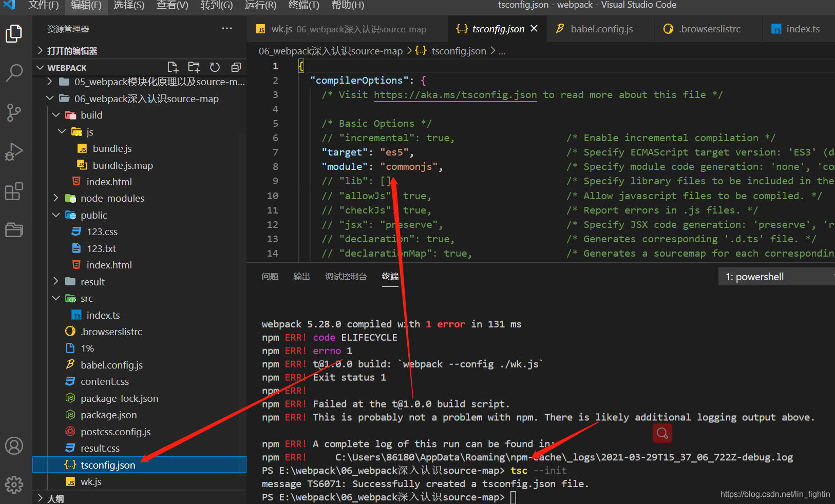Expand 05_webpack folder

tap(49, 82)
